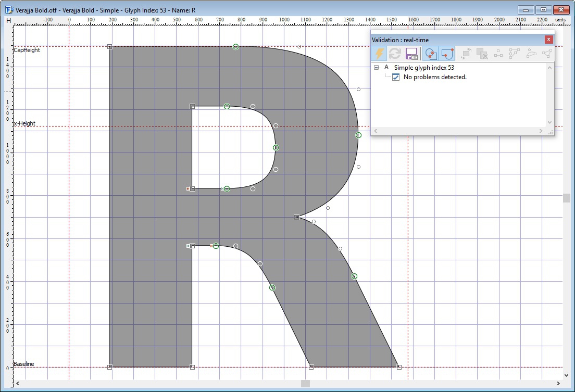Click the down arrow of validation list scrollbar
The image size is (575, 392).
click(x=549, y=122)
